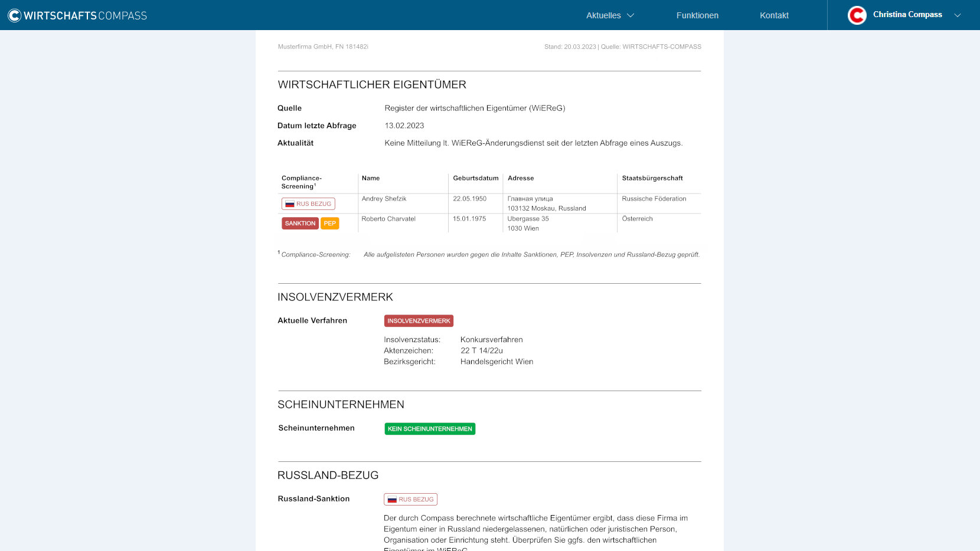Click the RUS BEZUG badge for Andrey Shefzik

click(308, 204)
